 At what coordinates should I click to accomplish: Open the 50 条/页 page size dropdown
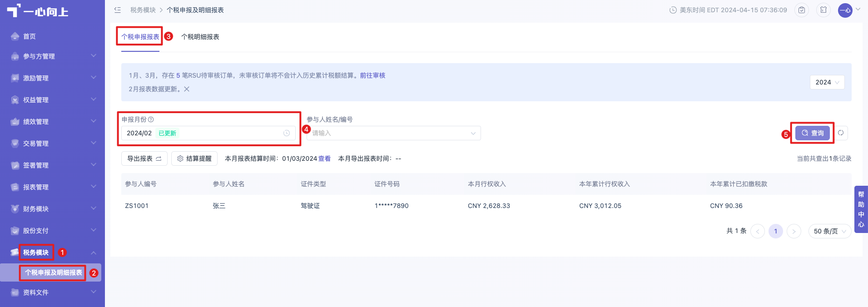830,231
